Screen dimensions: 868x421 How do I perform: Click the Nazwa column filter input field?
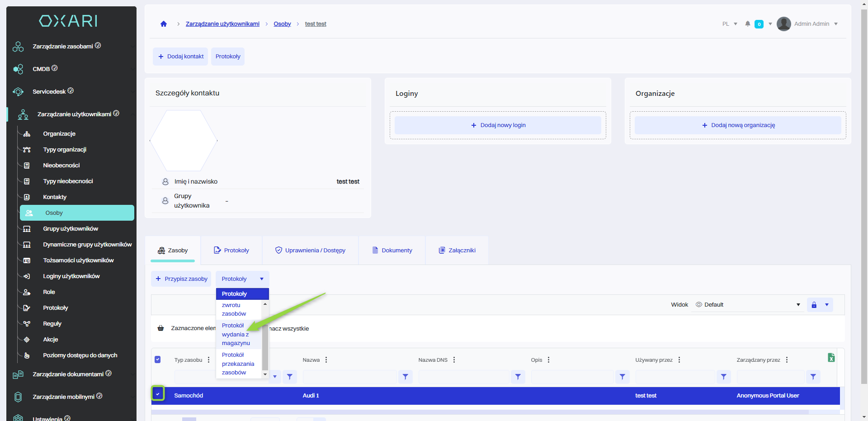(x=349, y=377)
